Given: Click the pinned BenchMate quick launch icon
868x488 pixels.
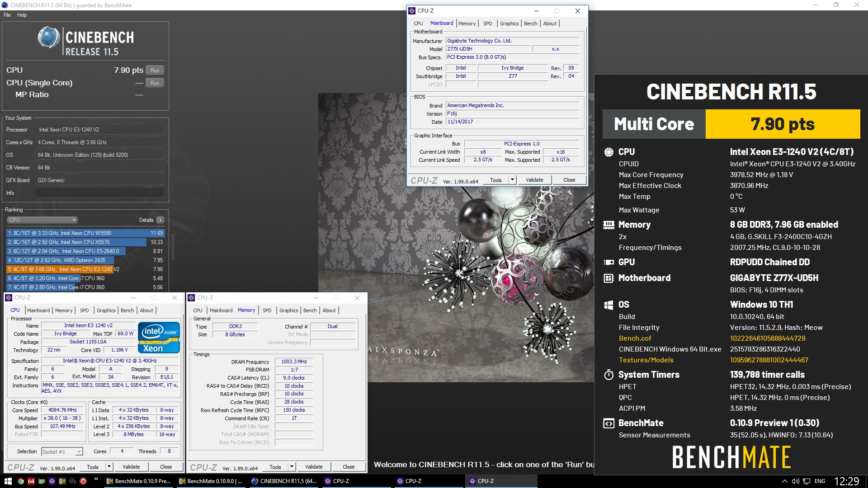Looking at the screenshot, I should coord(62,481).
